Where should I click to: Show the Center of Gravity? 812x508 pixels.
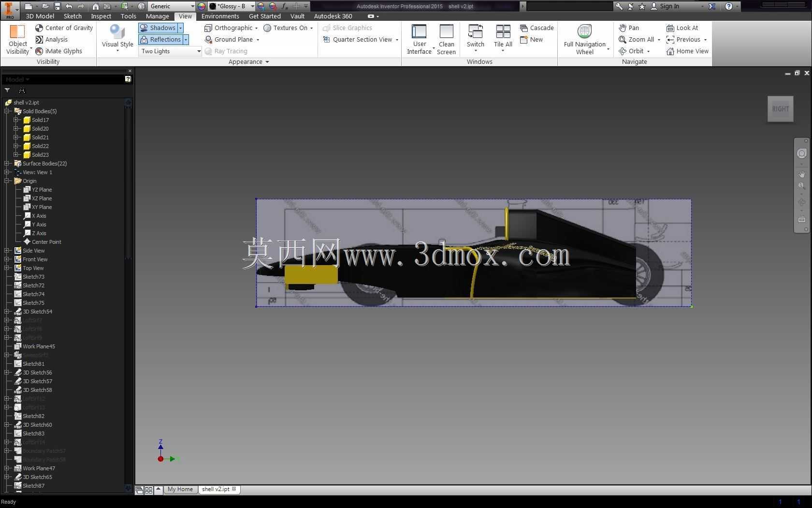[64, 28]
